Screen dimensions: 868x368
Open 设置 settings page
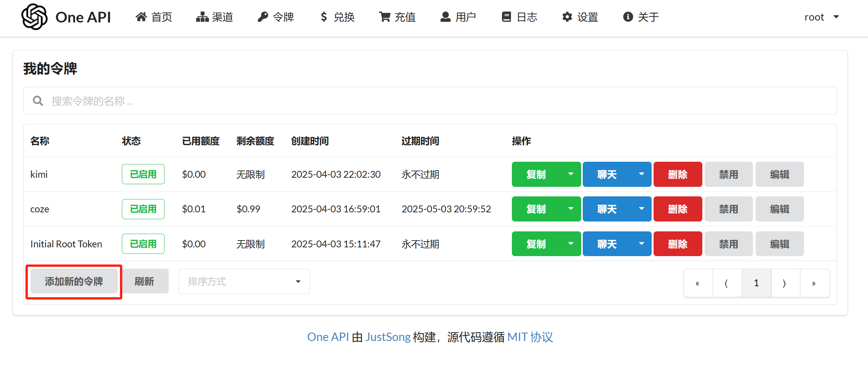coord(580,17)
